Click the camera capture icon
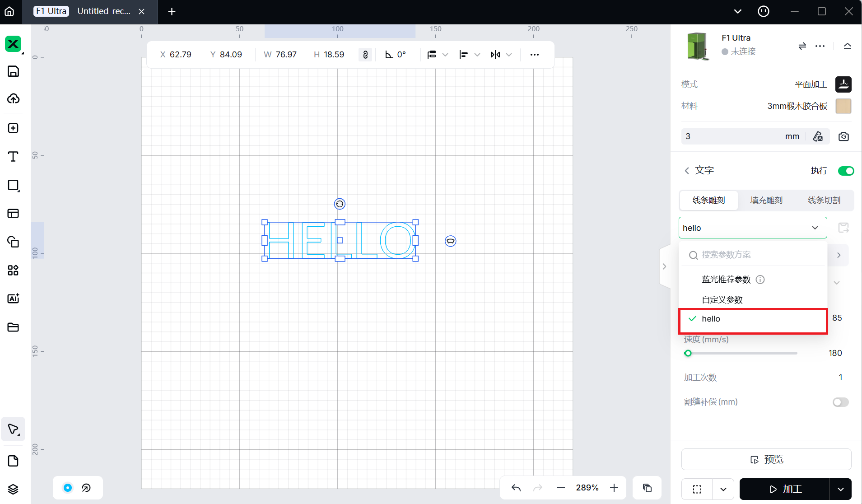 (x=843, y=136)
